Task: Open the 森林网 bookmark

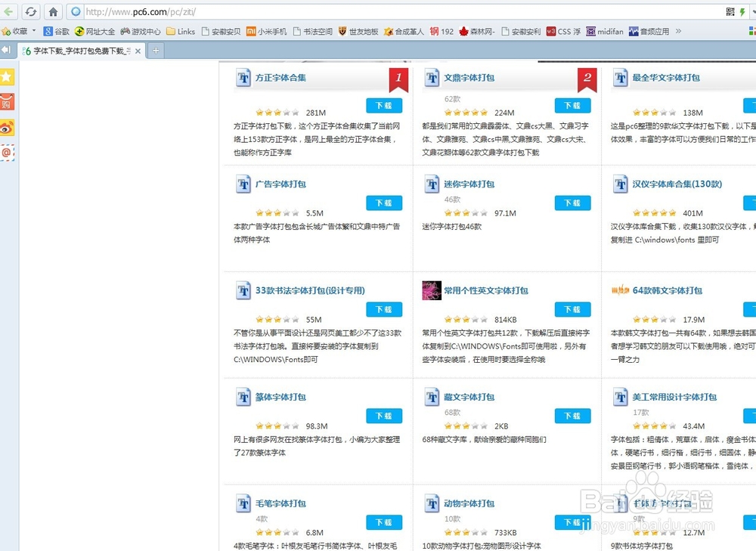Action: coord(477,31)
